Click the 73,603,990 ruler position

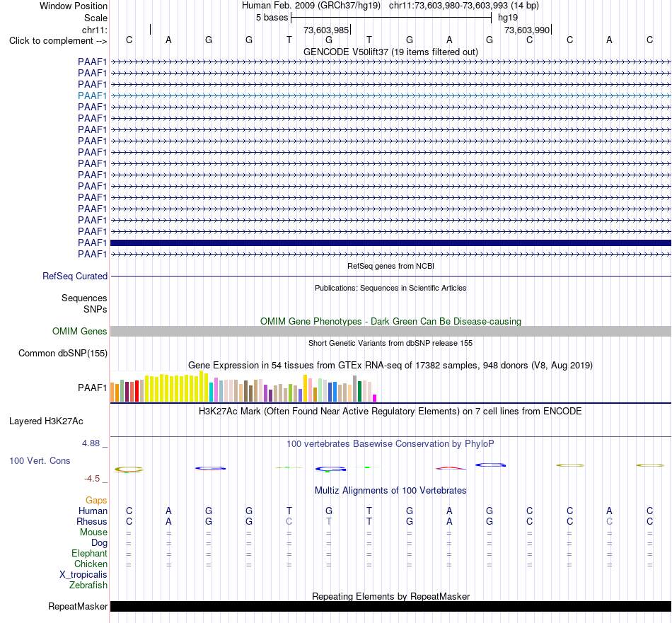(527, 30)
